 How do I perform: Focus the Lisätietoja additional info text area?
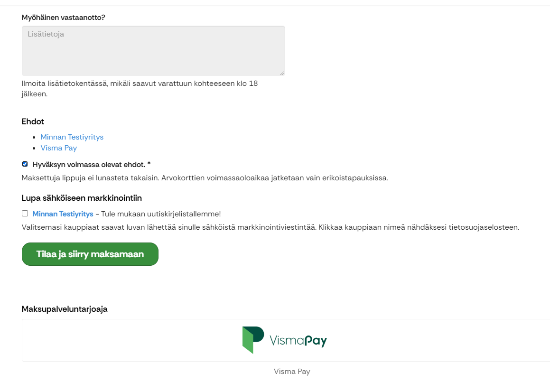153,50
